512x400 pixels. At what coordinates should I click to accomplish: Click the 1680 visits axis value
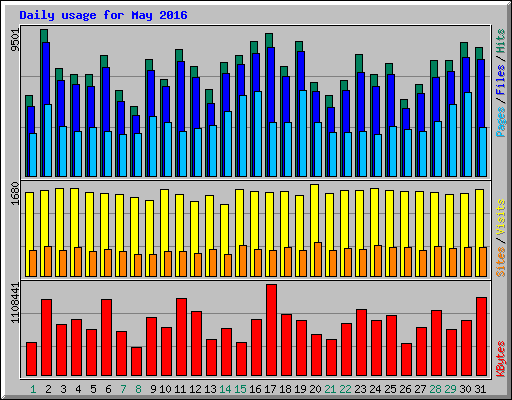(x=15, y=194)
